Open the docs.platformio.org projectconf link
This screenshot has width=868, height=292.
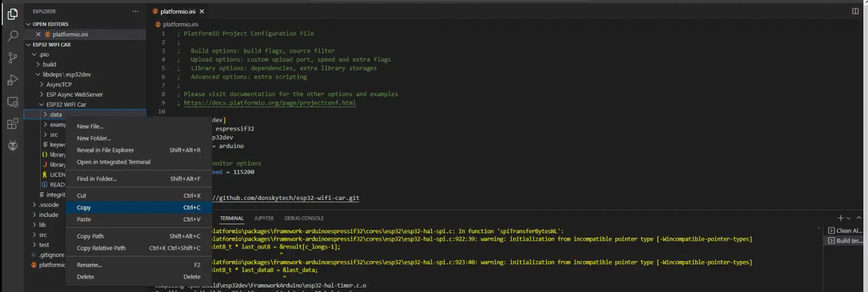point(270,103)
